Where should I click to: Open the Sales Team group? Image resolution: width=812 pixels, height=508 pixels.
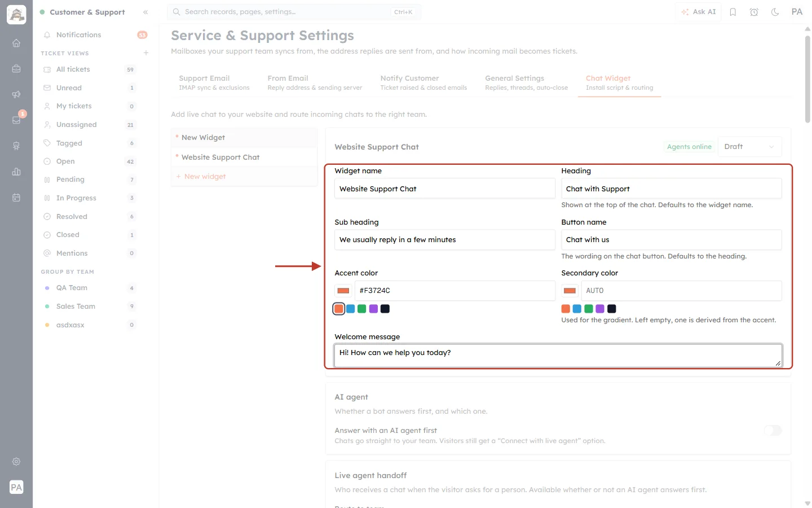89,306
